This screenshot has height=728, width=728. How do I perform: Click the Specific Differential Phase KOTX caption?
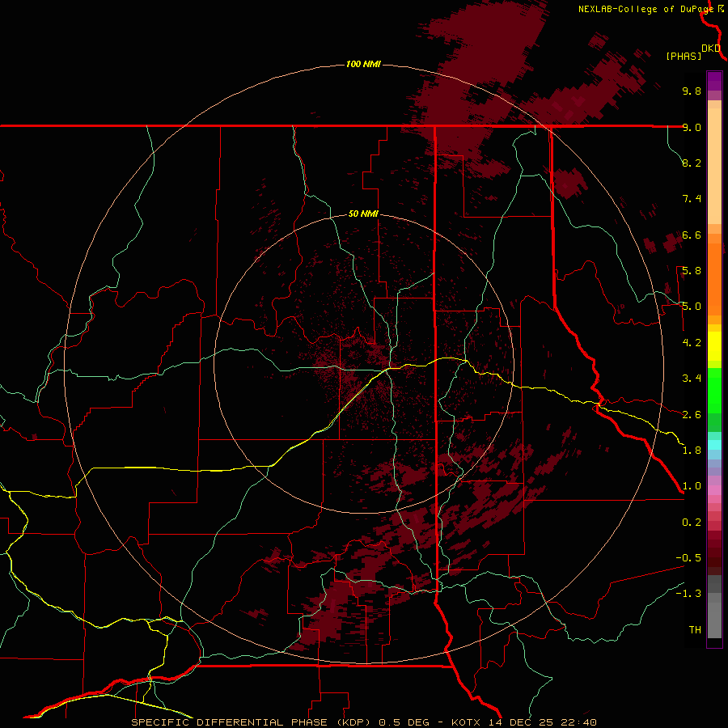364,722
